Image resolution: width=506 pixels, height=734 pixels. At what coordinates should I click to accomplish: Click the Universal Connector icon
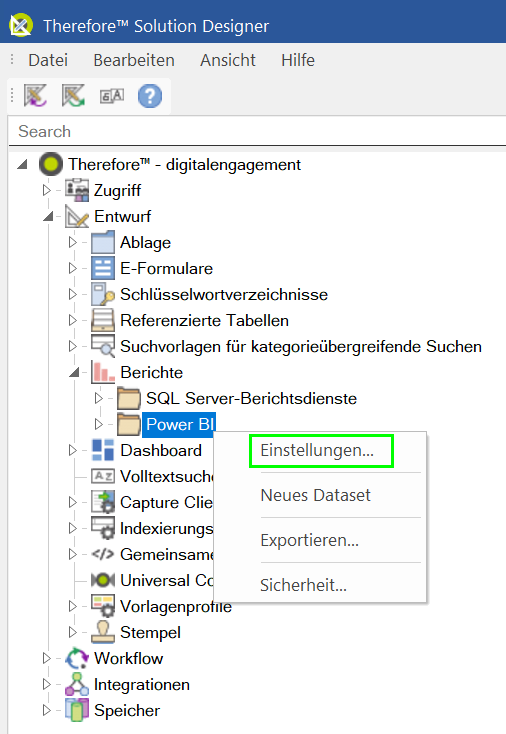[x=103, y=580]
